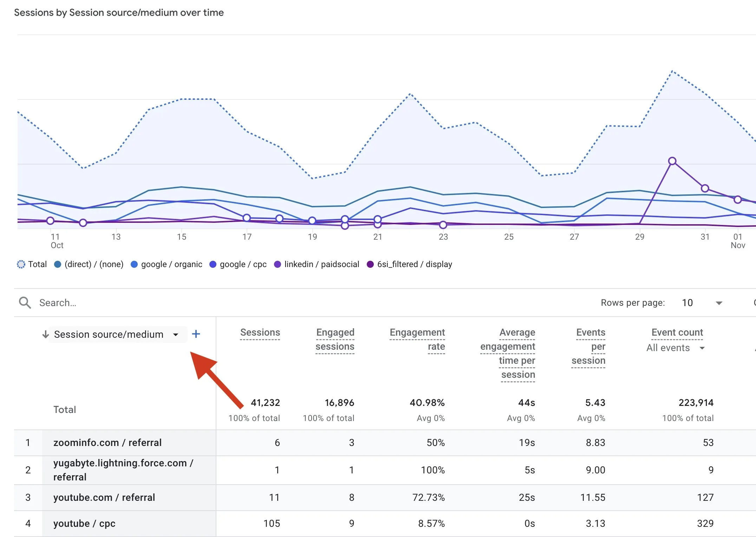Toggle the (direct) / (none) legend series
756x537 pixels.
(x=89, y=264)
